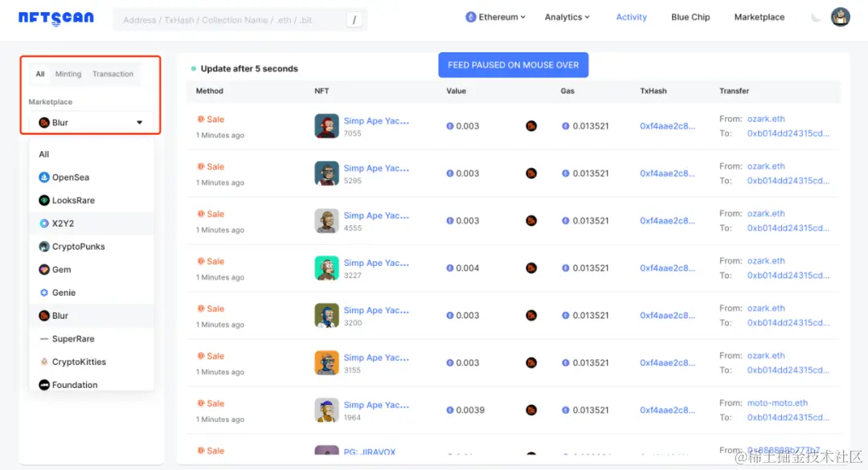Open Simp Ape thumbnail number 5295
The width and height of the screenshot is (868, 470).
[326, 174]
